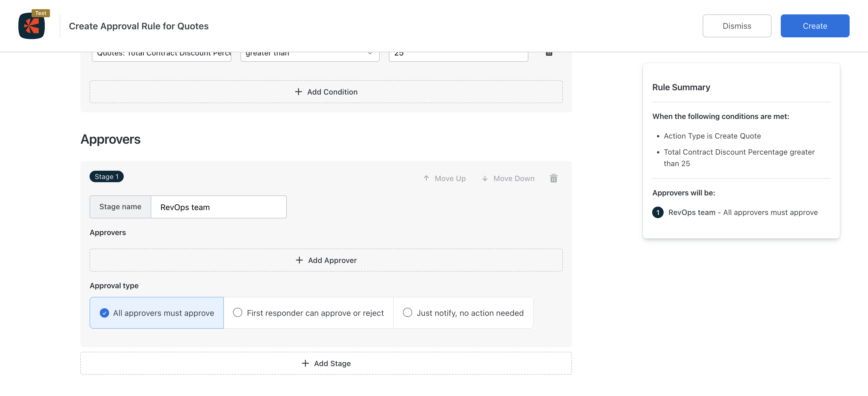Delete the discount condition trash icon
The width and height of the screenshot is (868, 396).
point(549,54)
